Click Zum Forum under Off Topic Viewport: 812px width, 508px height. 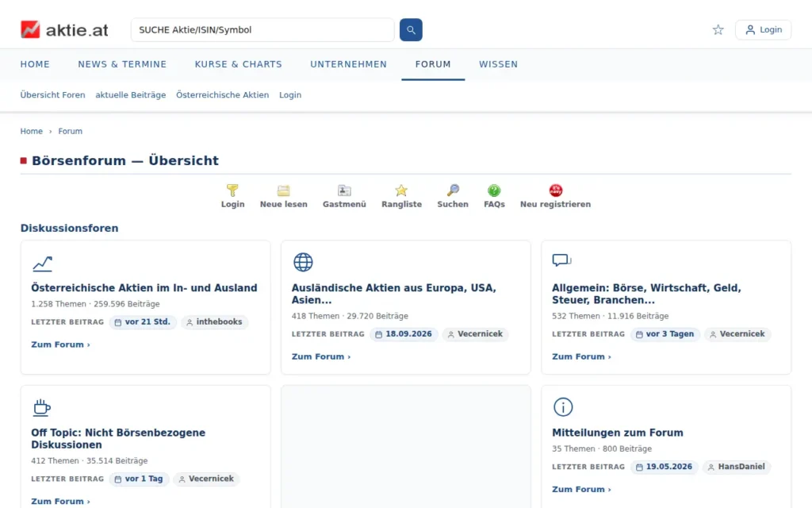60,502
